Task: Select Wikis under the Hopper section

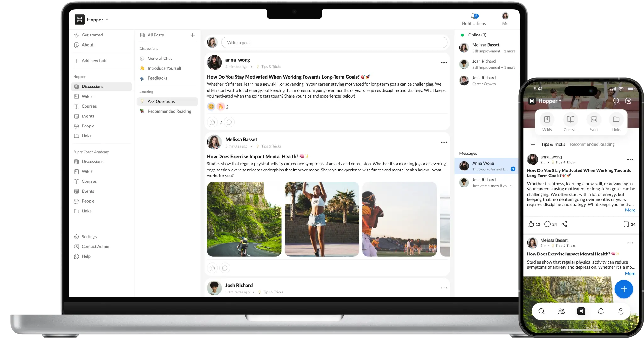Action: pyautogui.click(x=83, y=96)
